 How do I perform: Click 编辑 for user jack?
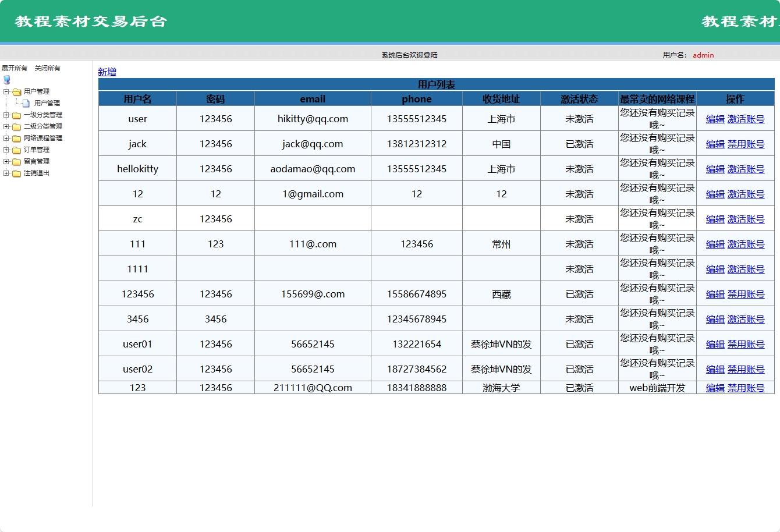point(715,144)
